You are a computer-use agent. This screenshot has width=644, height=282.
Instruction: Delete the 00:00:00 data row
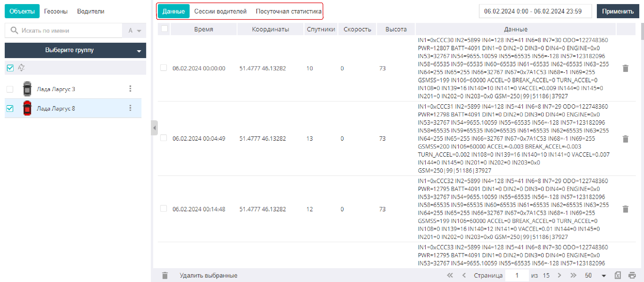click(625, 68)
